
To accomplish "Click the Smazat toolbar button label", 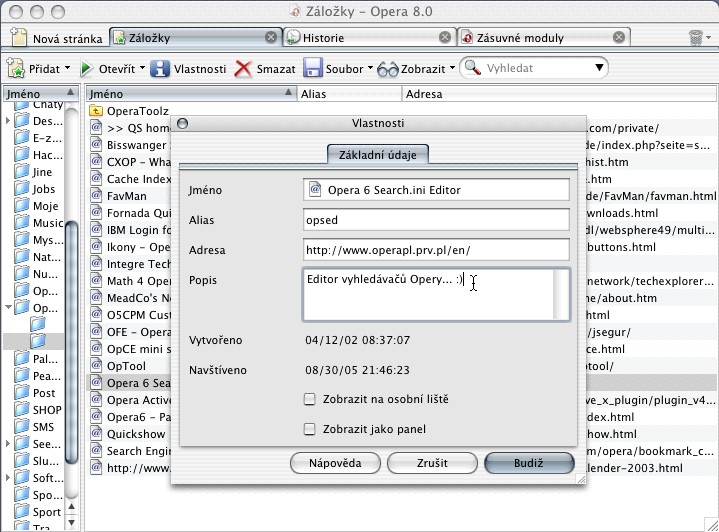I will pos(276,69).
